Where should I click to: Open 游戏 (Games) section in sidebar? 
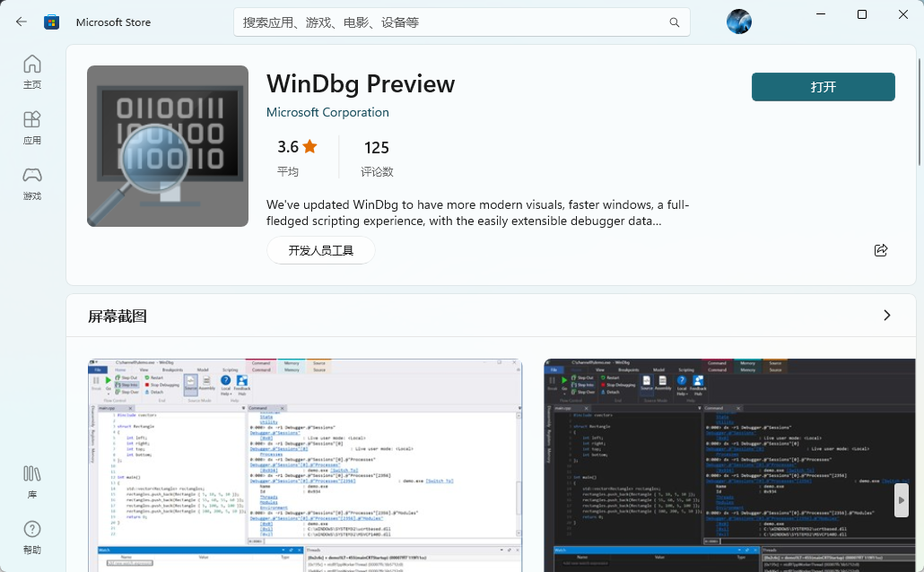pos(32,183)
